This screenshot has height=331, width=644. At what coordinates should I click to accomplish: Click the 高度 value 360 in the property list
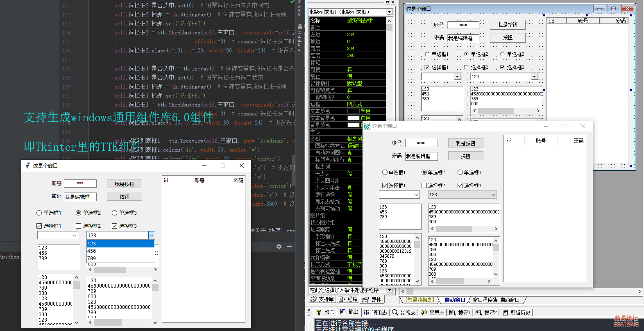(x=366, y=55)
